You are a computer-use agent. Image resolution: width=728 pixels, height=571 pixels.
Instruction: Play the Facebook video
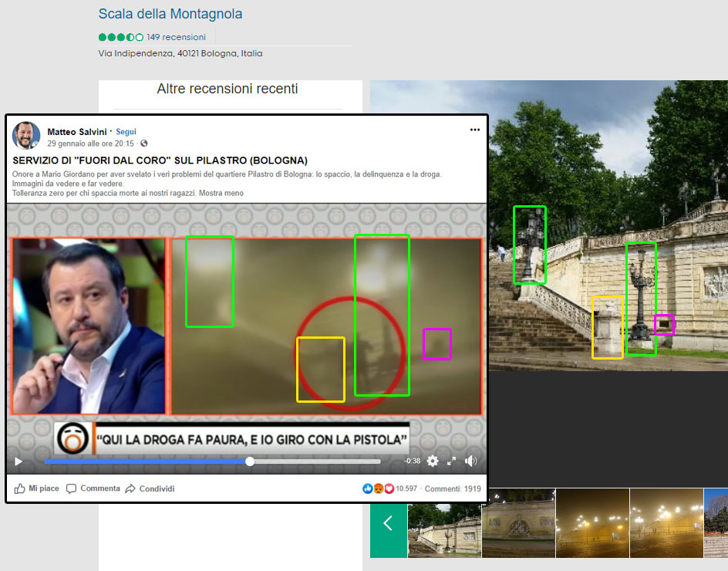click(19, 461)
